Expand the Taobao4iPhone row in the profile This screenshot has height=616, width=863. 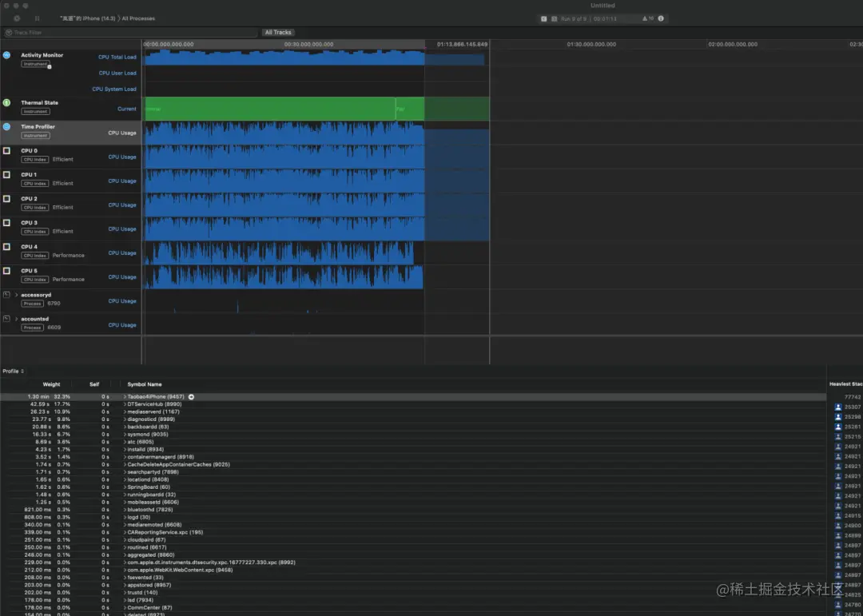click(125, 396)
